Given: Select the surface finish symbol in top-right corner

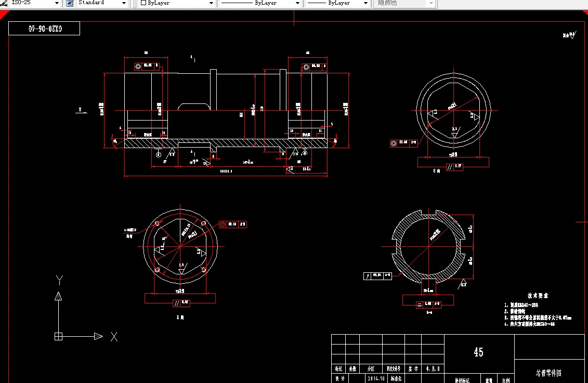Looking at the screenshot, I should [569, 35].
